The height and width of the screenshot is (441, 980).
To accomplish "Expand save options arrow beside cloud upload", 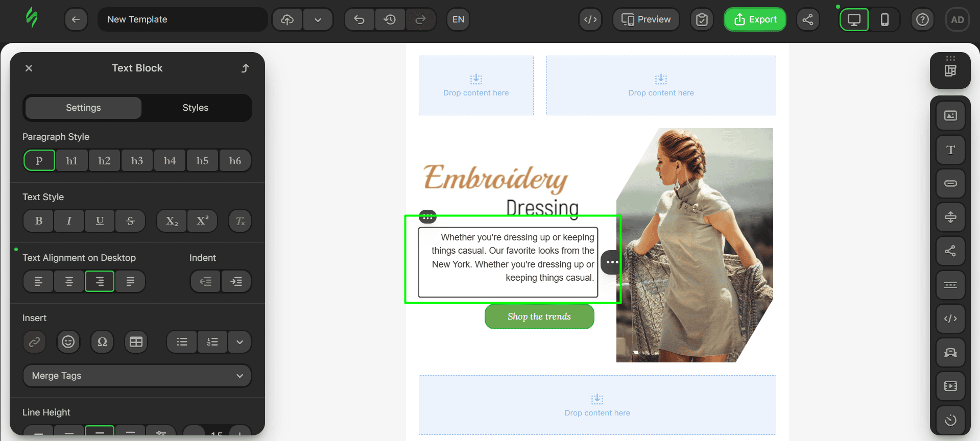I will pos(318,19).
